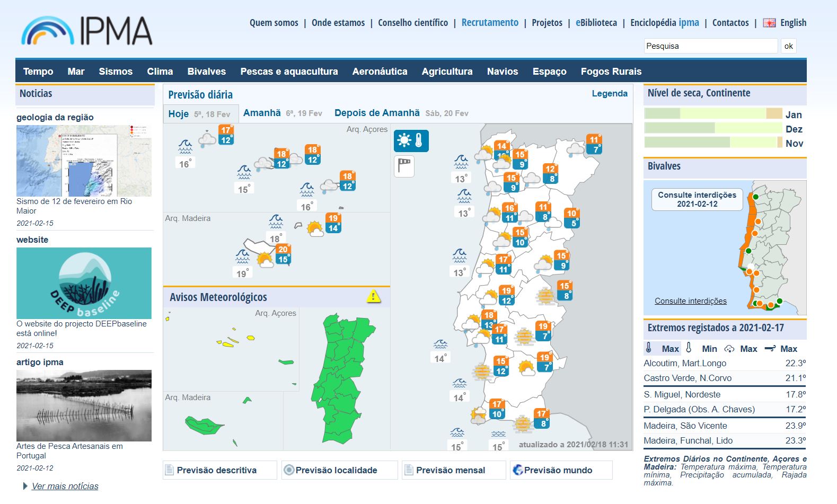Open the Clima navigation menu
The image size is (837, 504).
point(160,72)
